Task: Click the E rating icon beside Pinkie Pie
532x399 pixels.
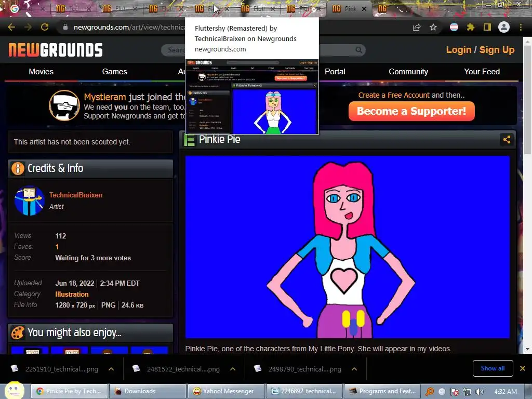Action: [x=189, y=140]
